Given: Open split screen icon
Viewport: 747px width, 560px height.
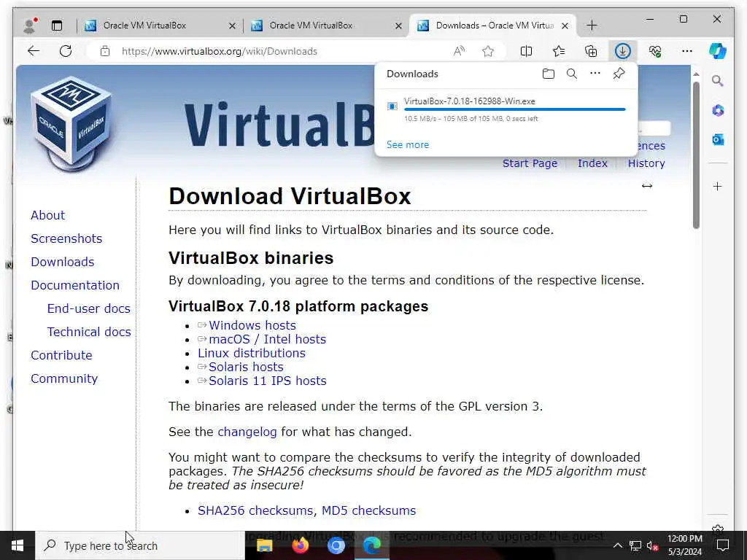Looking at the screenshot, I should click(x=526, y=51).
